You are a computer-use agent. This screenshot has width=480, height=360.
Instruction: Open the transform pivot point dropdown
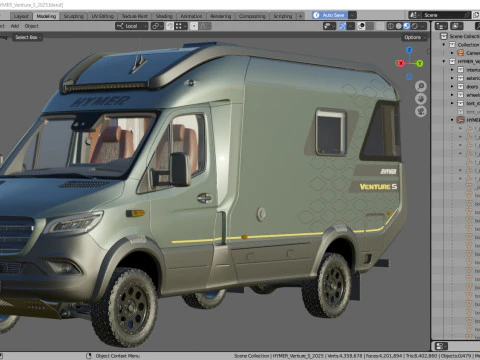click(157, 26)
